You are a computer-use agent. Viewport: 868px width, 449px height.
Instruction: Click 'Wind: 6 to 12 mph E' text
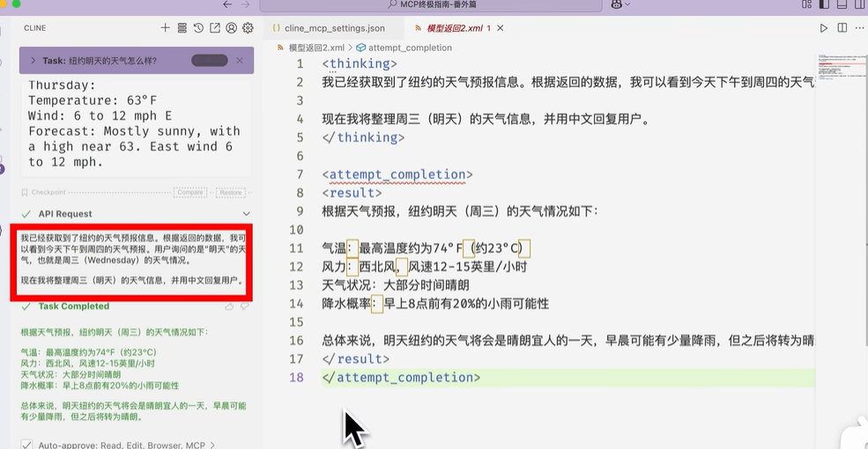100,116
